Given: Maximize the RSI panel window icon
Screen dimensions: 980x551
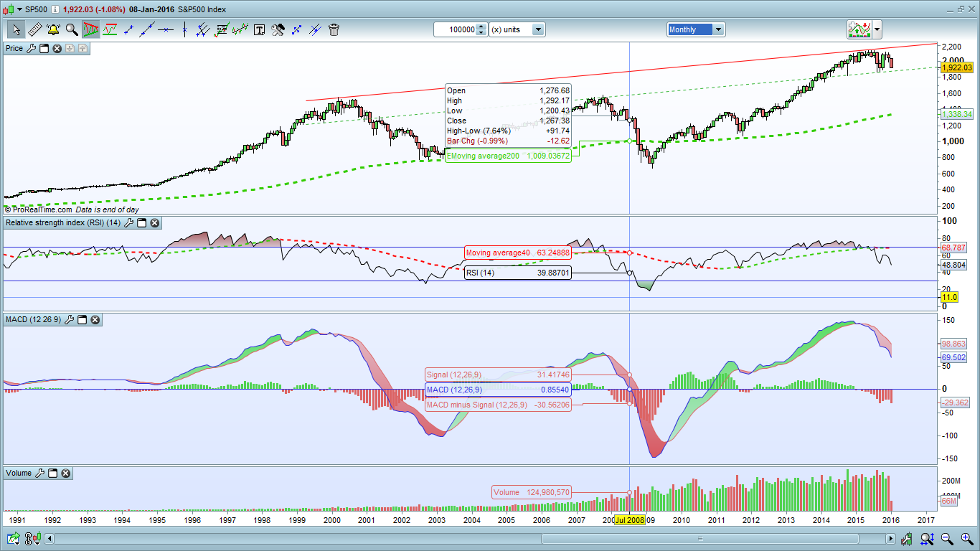Looking at the screenshot, I should click(x=141, y=223).
